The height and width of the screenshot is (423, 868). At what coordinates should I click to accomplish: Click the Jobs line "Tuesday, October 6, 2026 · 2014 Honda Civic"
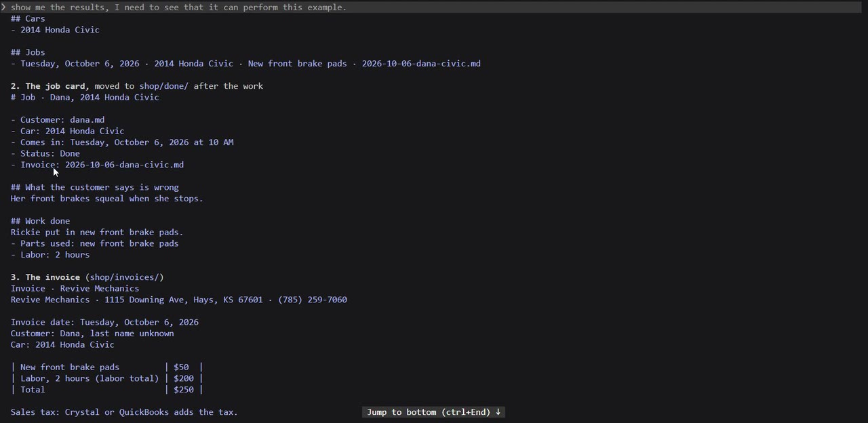pos(245,64)
